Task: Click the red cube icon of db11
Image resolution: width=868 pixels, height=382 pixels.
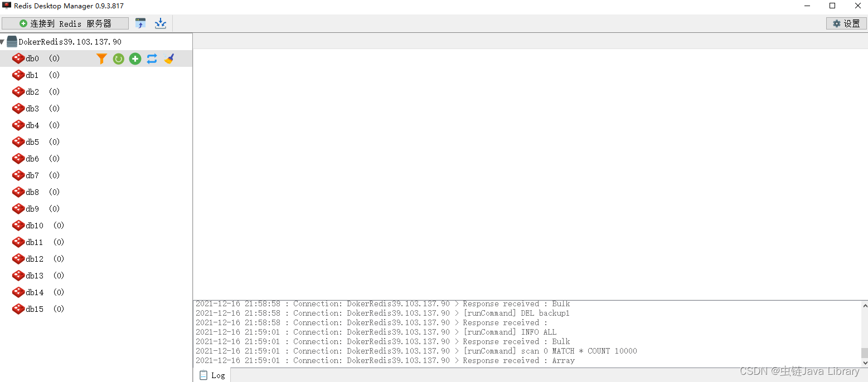Action: tap(18, 242)
